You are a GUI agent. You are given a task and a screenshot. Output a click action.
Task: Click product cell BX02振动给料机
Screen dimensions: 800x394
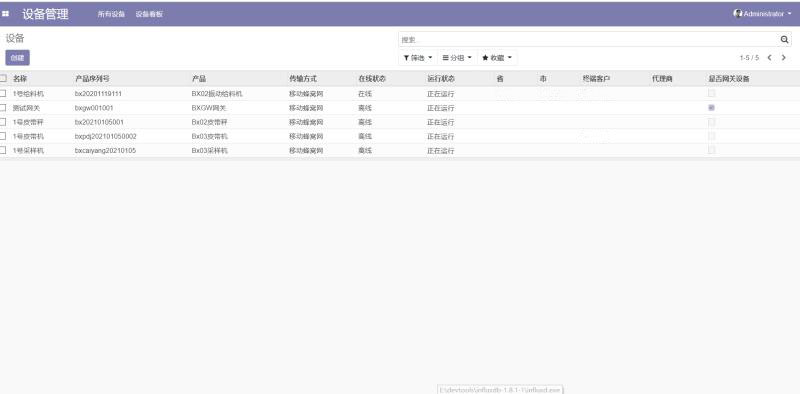[x=217, y=94]
